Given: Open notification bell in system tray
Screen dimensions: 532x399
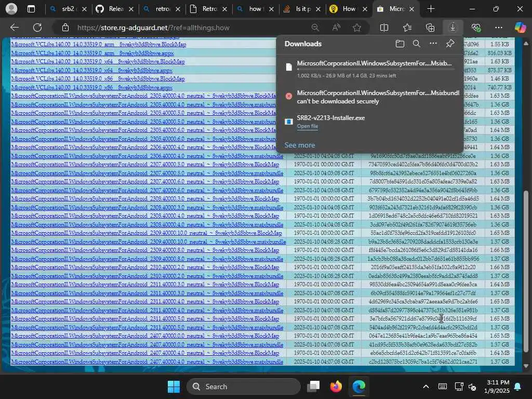Looking at the screenshot, I should 518,387.
